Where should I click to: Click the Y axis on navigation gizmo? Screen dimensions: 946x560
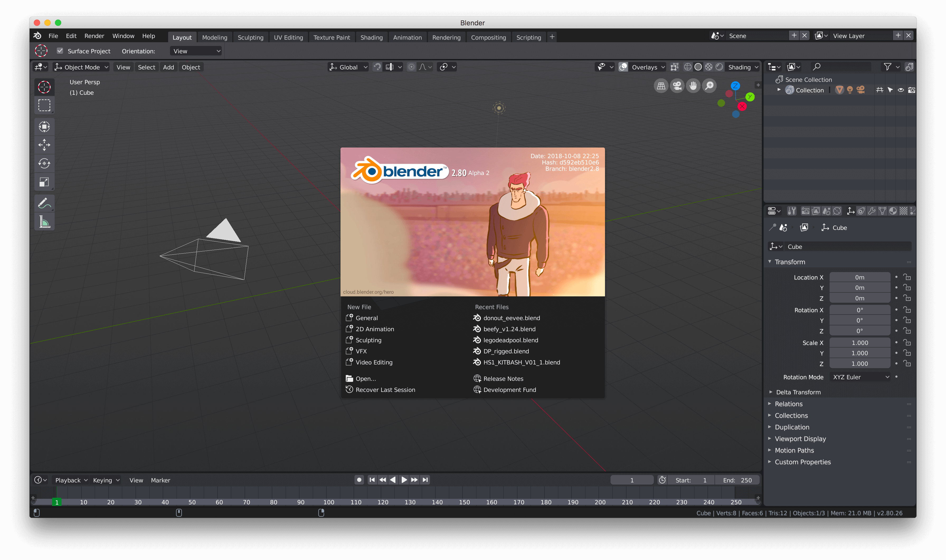coord(750,97)
